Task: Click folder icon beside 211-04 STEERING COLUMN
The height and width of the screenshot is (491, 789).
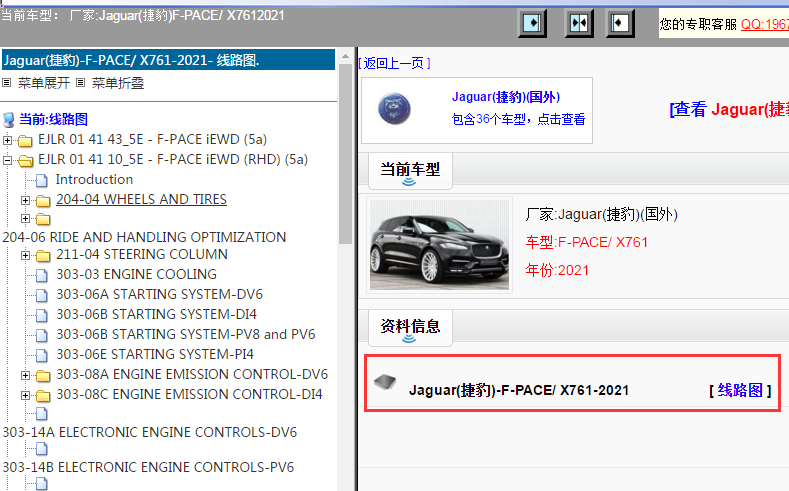Action: (x=43, y=256)
